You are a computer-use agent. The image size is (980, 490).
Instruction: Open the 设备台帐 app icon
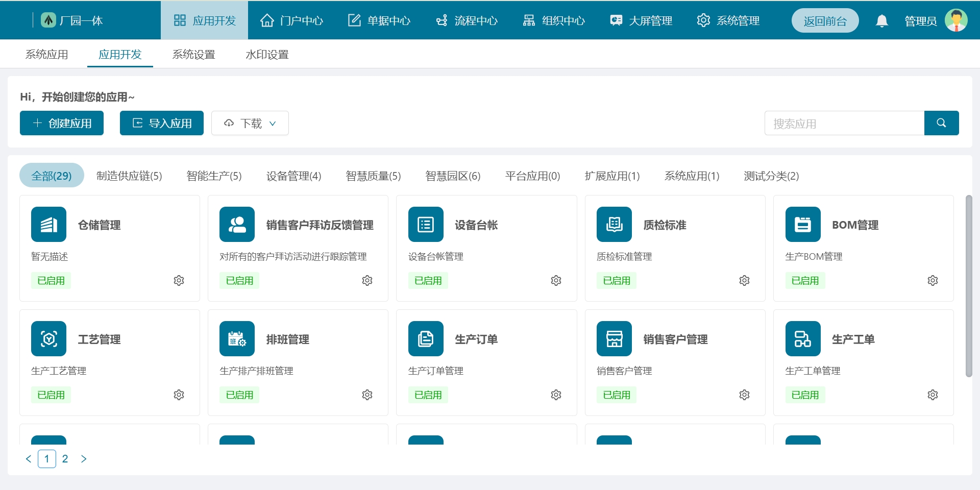(426, 224)
